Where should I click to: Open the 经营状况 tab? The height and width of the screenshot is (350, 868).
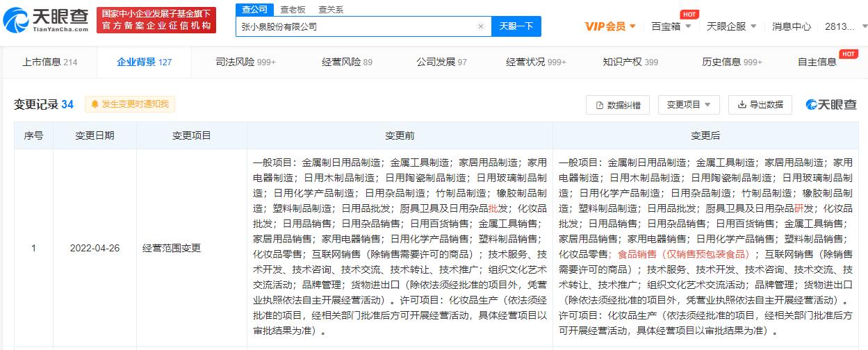click(x=536, y=62)
